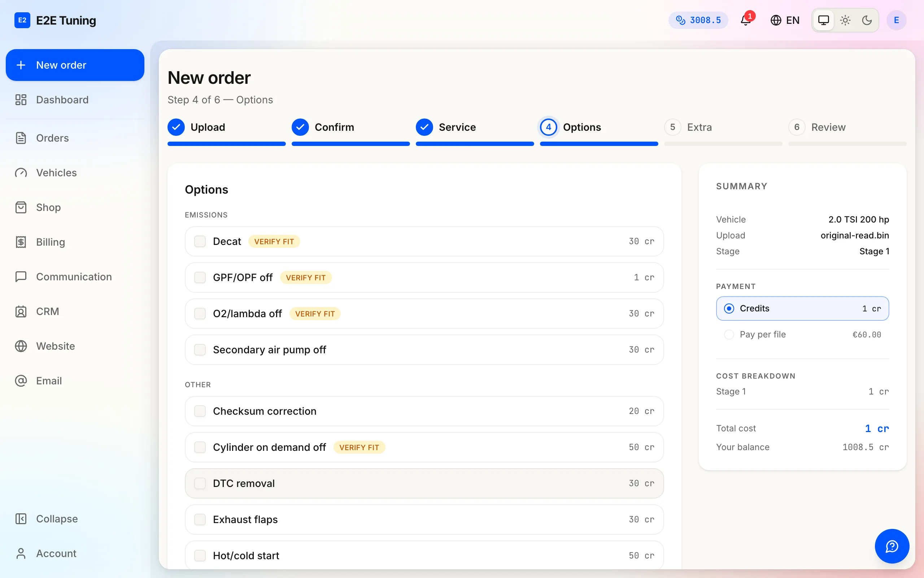The width and height of the screenshot is (924, 578).
Task: Click the New order button
Action: coord(75,65)
